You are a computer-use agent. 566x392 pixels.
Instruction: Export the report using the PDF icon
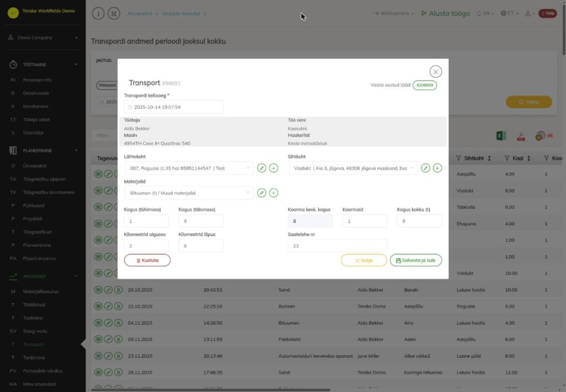coord(521,136)
